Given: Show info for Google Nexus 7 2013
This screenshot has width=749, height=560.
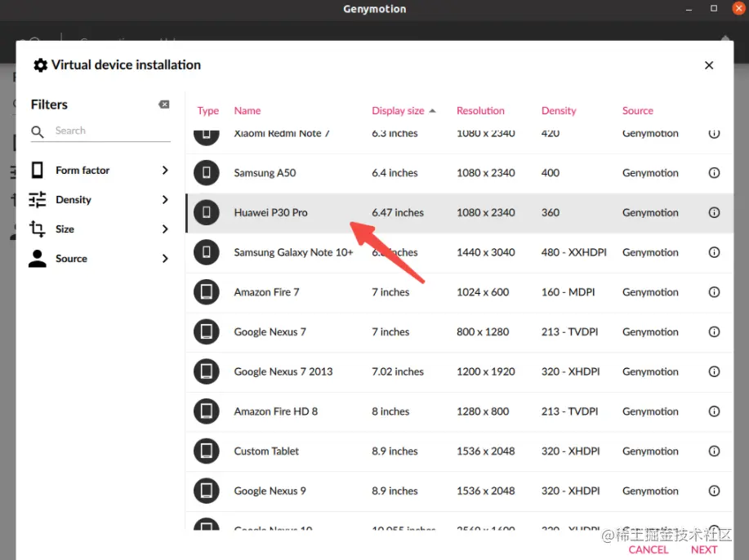Looking at the screenshot, I should click(x=714, y=371).
